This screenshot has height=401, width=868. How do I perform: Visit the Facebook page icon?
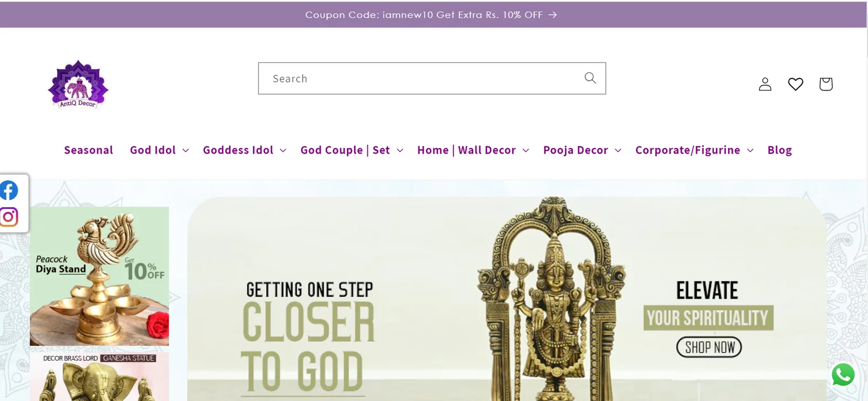pyautogui.click(x=9, y=190)
